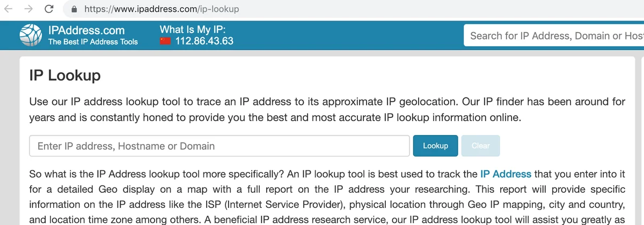
Task: Click the 112.86.43.63 IP address
Action: click(x=204, y=41)
